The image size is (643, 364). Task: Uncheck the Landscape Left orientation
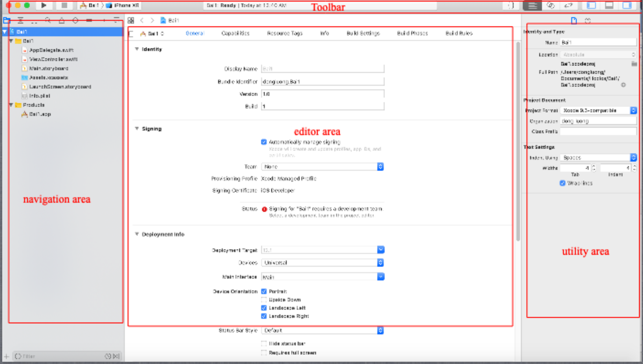coord(264,307)
